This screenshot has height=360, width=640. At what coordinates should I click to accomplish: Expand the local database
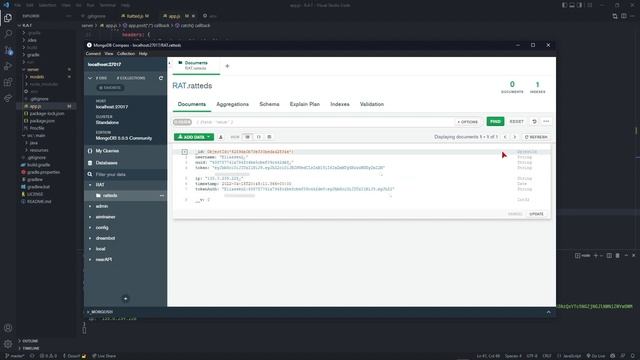pyautogui.click(x=90, y=249)
